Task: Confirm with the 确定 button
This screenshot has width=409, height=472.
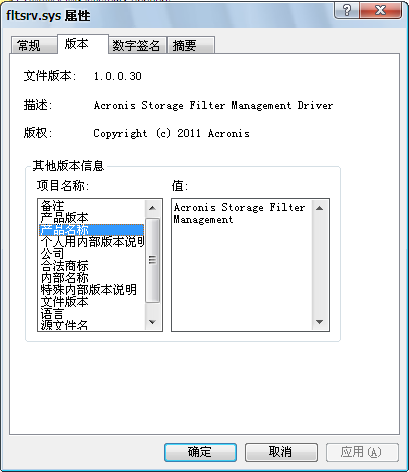Action: [200, 452]
